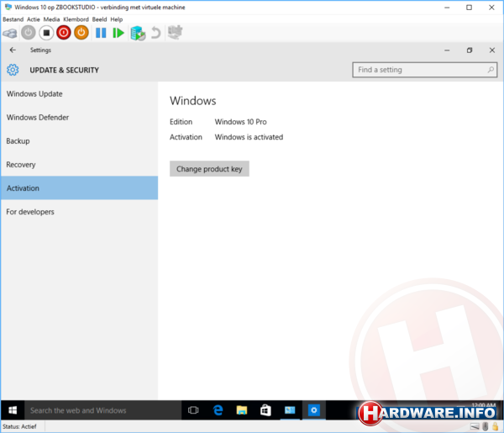
Task: Select Windows Defender in the sidebar
Action: tap(80, 118)
